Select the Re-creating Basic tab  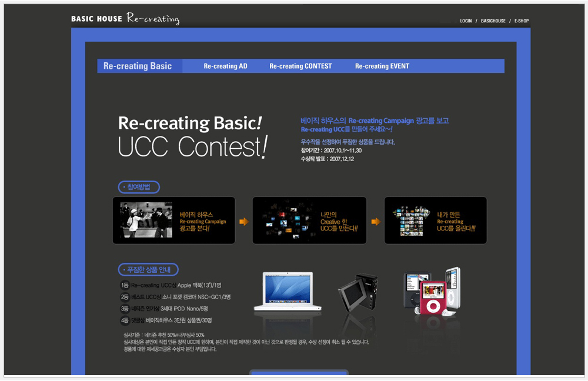click(x=138, y=66)
